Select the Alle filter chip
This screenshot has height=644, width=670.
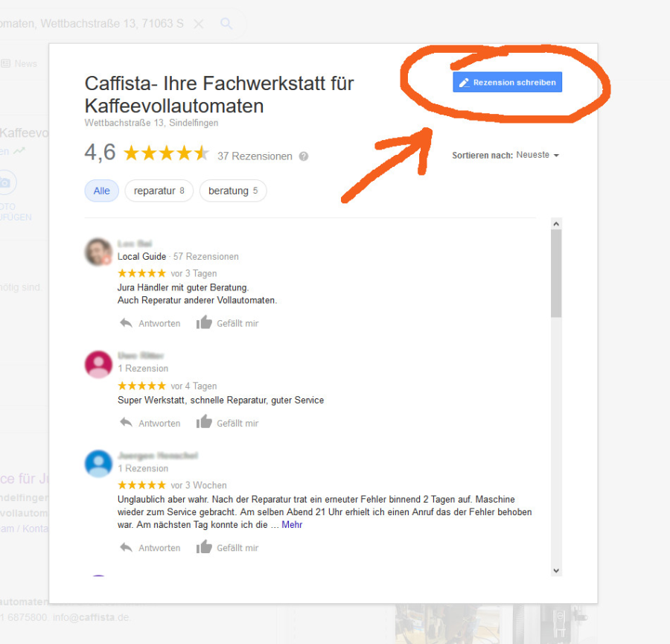pos(102,191)
